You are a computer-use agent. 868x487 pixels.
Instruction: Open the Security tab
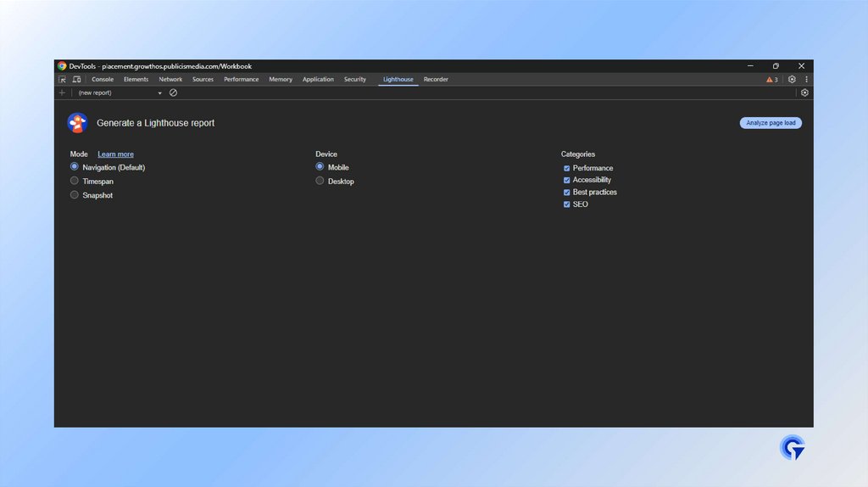pyautogui.click(x=355, y=79)
